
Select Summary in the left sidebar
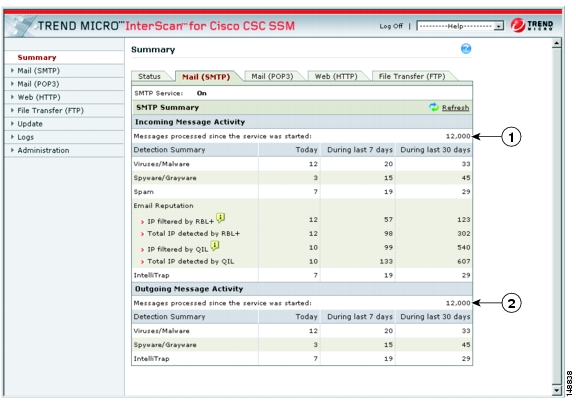pyautogui.click(x=37, y=58)
